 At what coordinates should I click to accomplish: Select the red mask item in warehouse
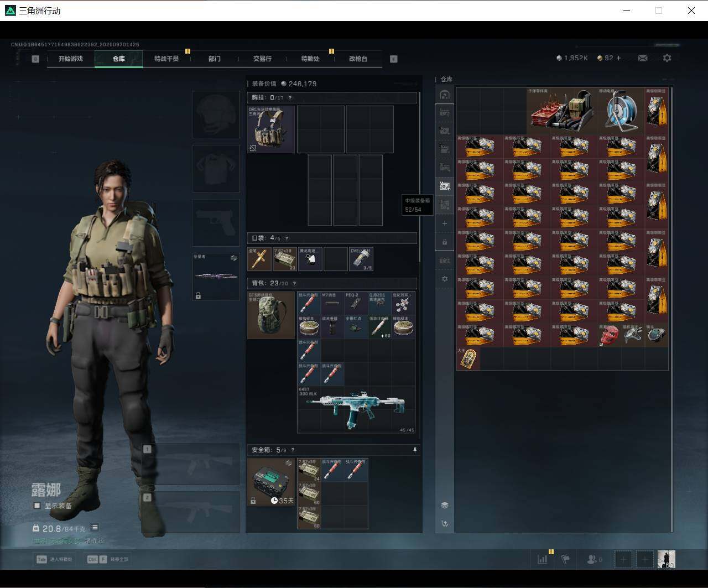pos(609,335)
